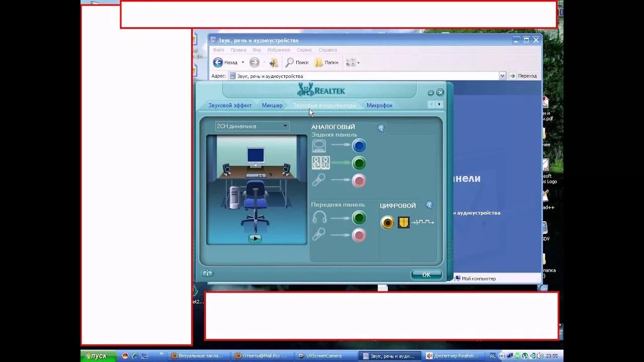Open the Файл menu

pyautogui.click(x=218, y=50)
